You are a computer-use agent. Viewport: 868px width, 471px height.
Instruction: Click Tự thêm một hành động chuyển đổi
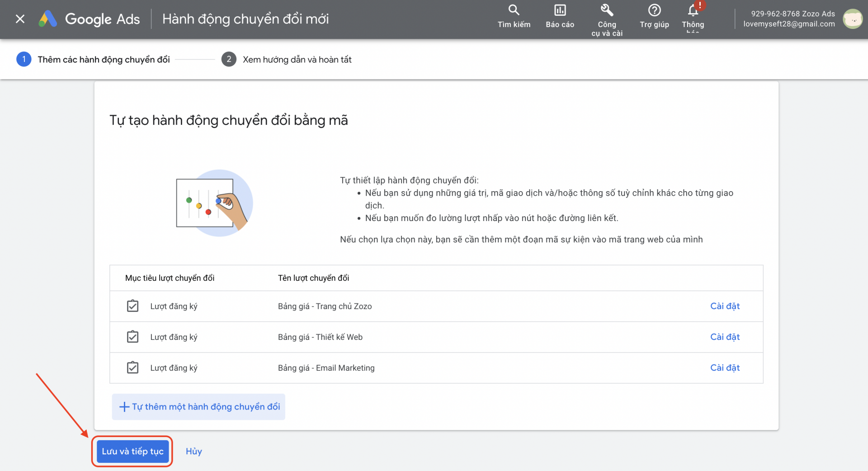click(x=198, y=407)
